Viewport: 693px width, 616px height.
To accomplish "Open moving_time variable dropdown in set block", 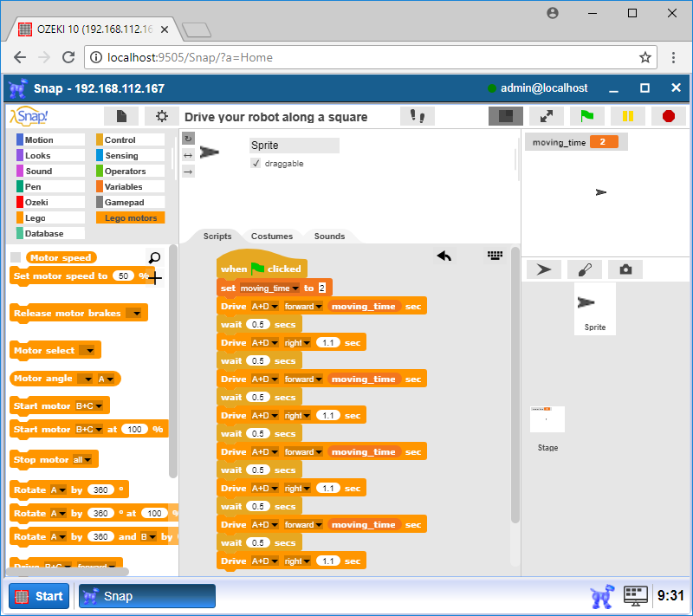I will [x=269, y=289].
